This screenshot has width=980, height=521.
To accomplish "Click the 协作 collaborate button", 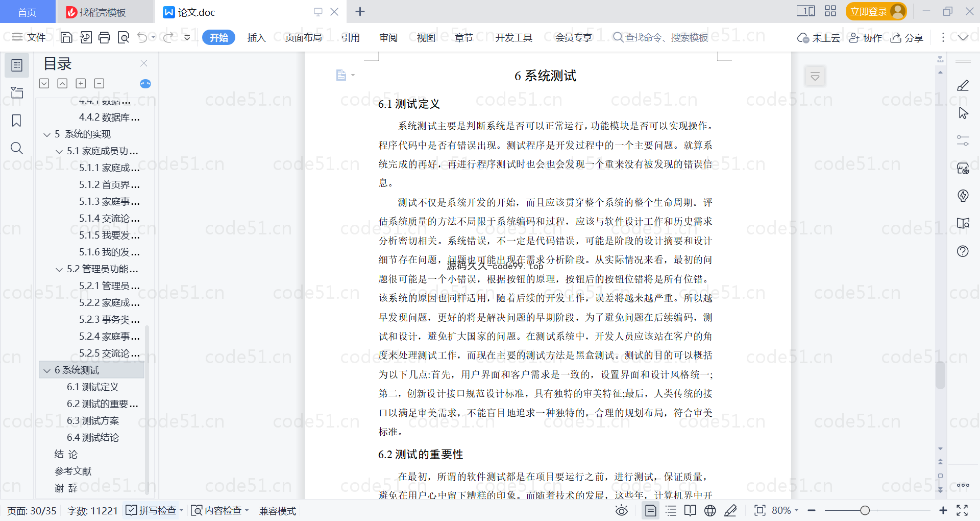I will tap(866, 37).
